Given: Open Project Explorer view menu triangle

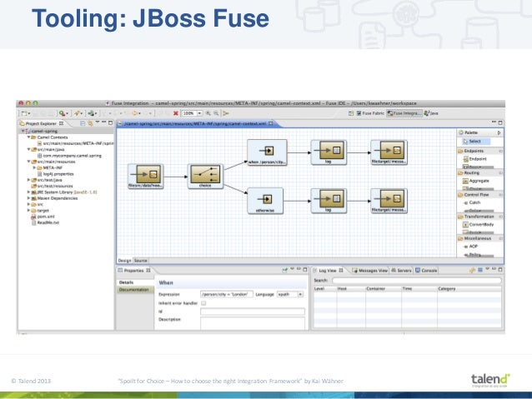Looking at the screenshot, I should pyautogui.click(x=98, y=122).
